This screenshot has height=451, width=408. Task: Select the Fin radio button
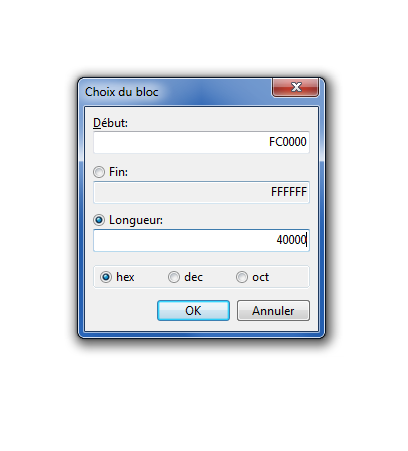99,172
